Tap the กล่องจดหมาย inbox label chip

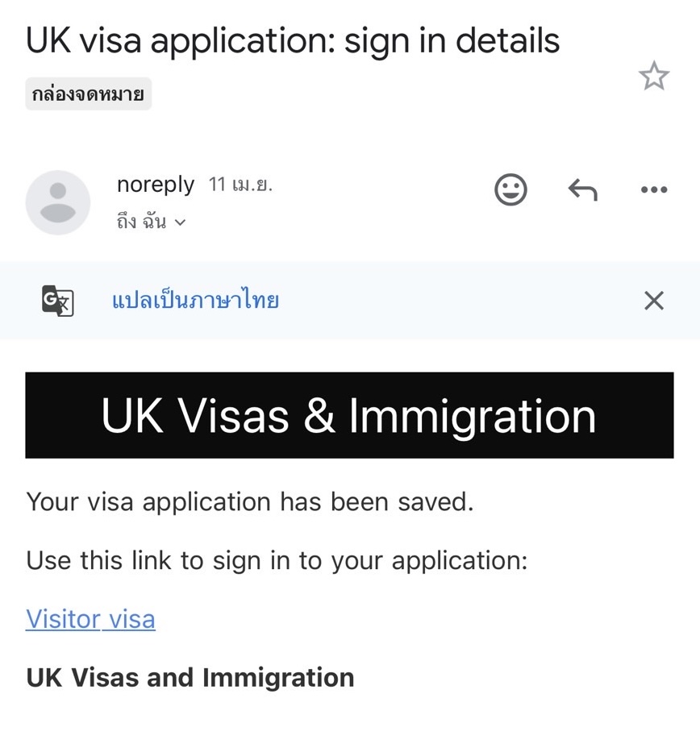click(88, 94)
